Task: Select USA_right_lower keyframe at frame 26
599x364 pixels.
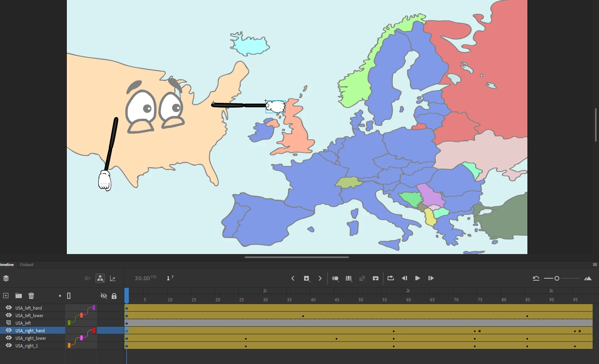Action: click(246, 339)
